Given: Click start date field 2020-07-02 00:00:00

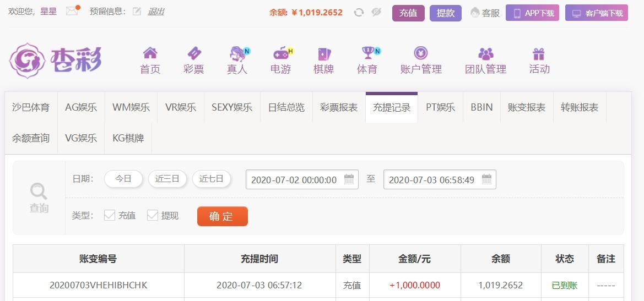Looking at the screenshot, I should [302, 179].
